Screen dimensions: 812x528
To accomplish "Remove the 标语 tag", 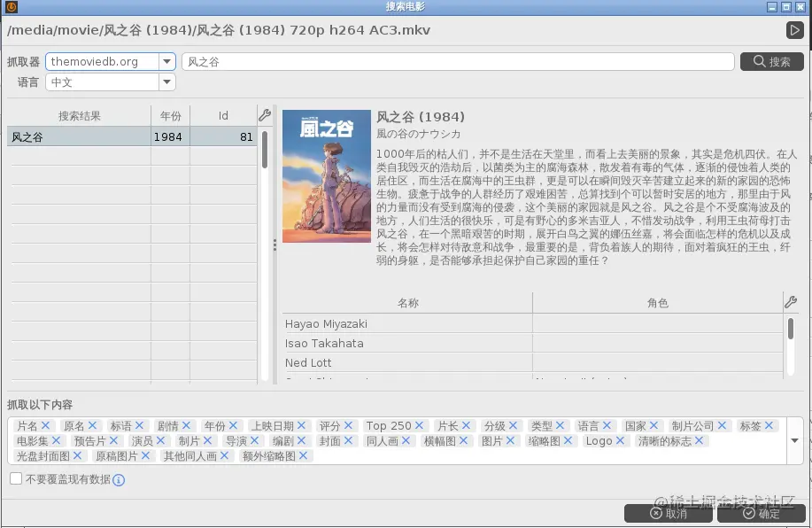I will [139, 425].
